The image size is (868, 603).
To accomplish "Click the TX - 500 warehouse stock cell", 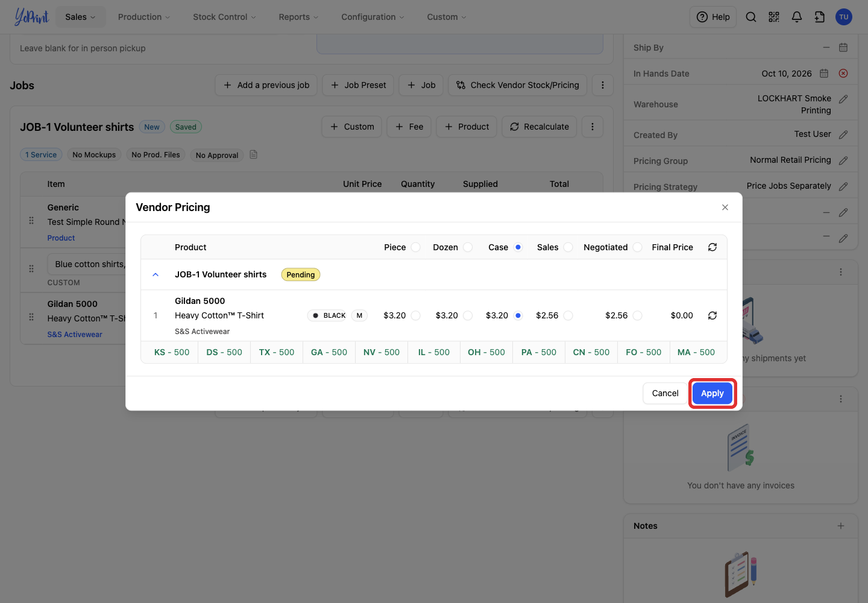I will click(x=277, y=352).
